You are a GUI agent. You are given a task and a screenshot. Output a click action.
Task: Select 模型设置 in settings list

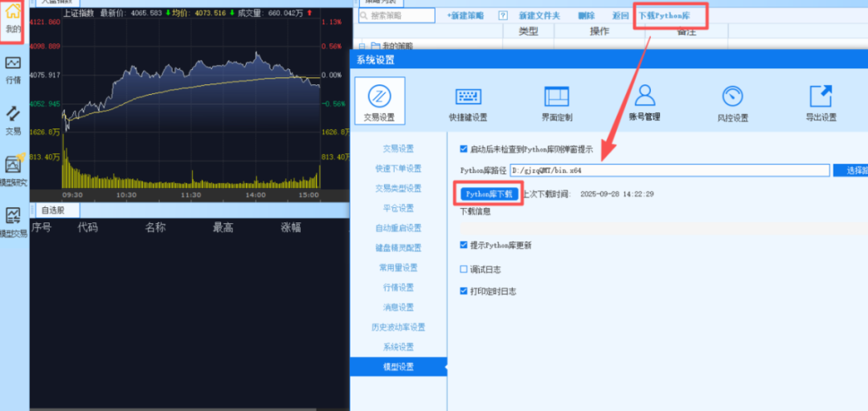[399, 367]
